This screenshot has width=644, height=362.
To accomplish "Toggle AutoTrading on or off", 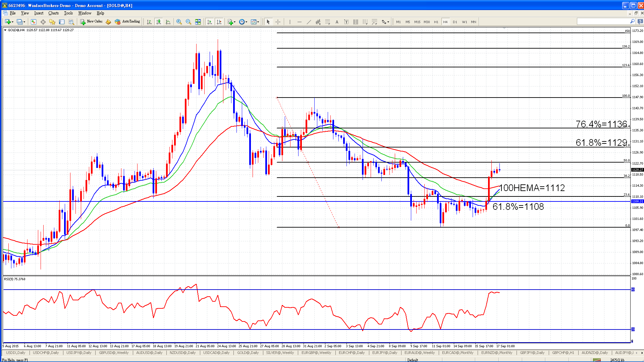I will (127, 21).
